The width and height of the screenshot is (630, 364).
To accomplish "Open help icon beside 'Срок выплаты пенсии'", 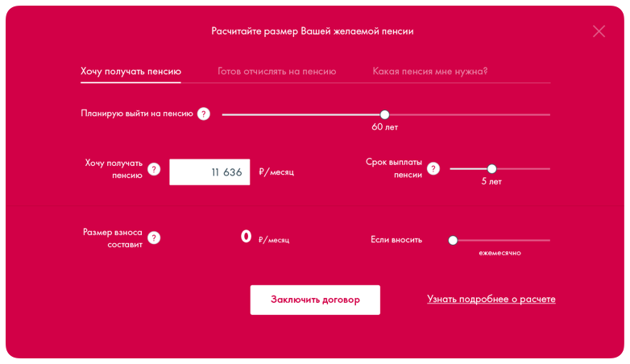I will [433, 169].
